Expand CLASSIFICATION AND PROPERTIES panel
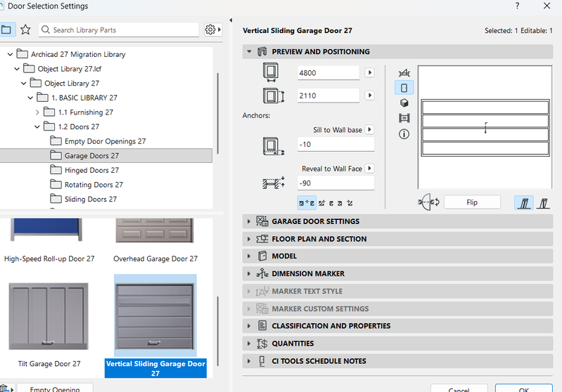The height and width of the screenshot is (392, 562). (x=397, y=326)
